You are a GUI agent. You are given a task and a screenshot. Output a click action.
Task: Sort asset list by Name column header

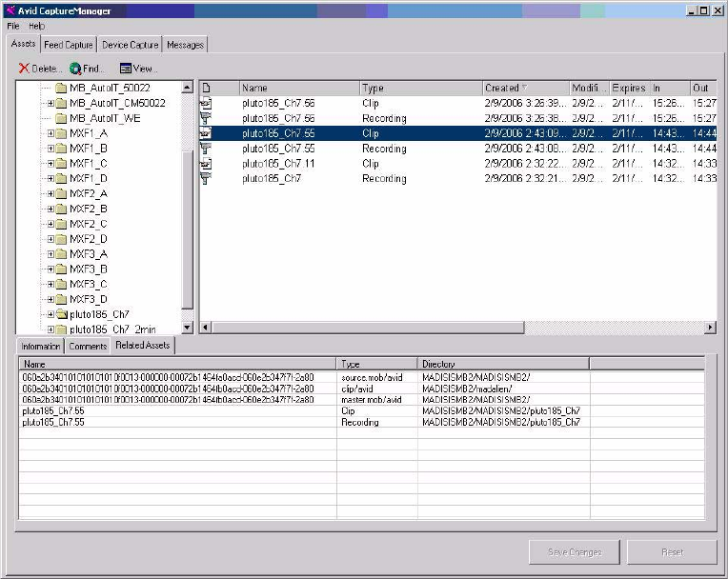300,88
